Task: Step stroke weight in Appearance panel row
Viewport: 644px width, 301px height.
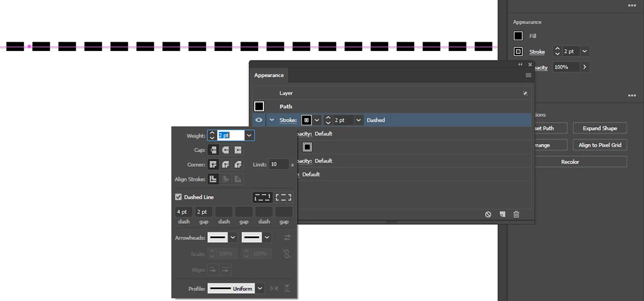Action: click(x=328, y=120)
